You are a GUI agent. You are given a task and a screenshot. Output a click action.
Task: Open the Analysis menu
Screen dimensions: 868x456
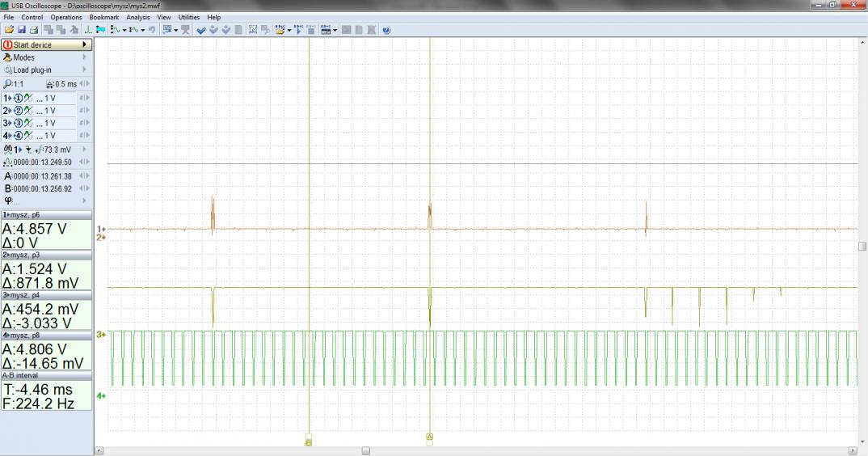(137, 17)
